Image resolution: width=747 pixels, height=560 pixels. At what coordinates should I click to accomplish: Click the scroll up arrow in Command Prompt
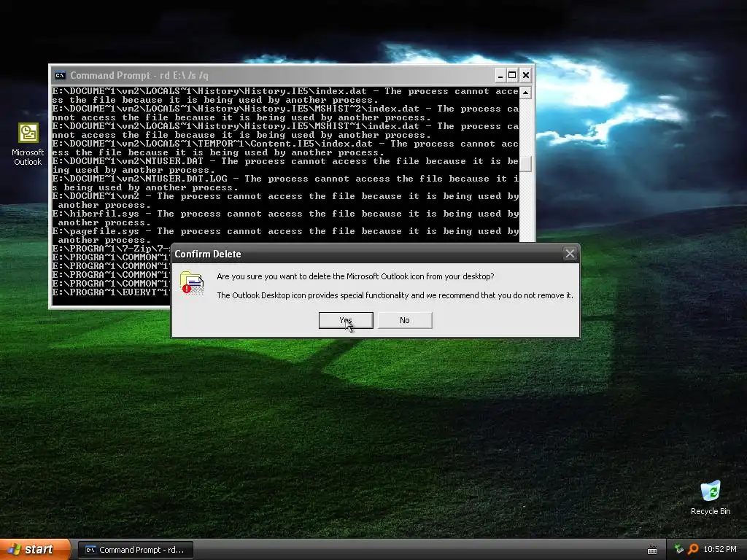525,93
